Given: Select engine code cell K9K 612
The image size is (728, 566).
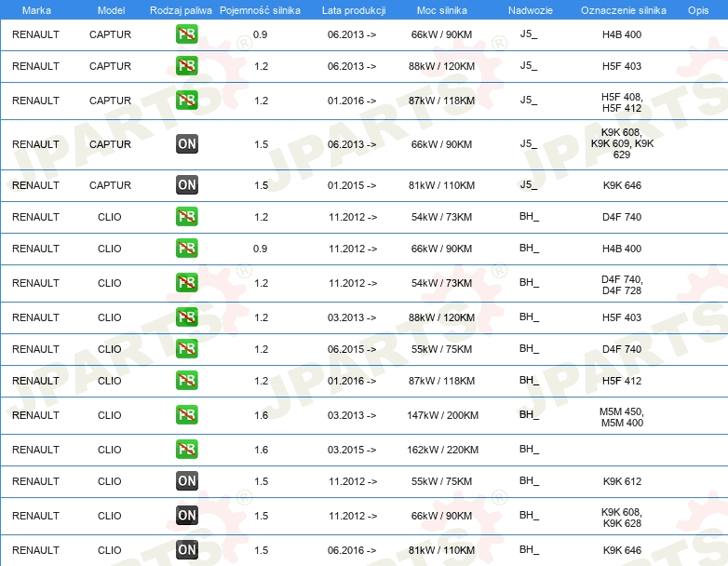Looking at the screenshot, I should (622, 481).
